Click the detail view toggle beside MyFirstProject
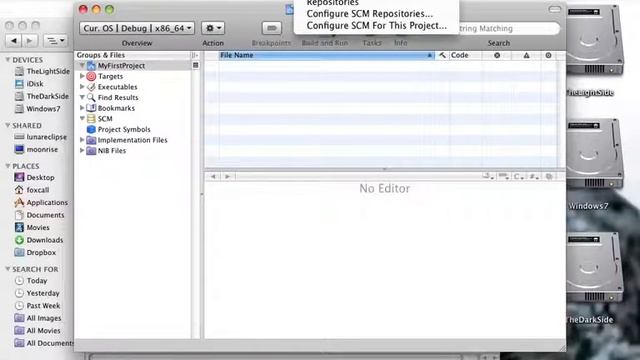Image resolution: width=640 pixels, height=360 pixels. click(196, 65)
